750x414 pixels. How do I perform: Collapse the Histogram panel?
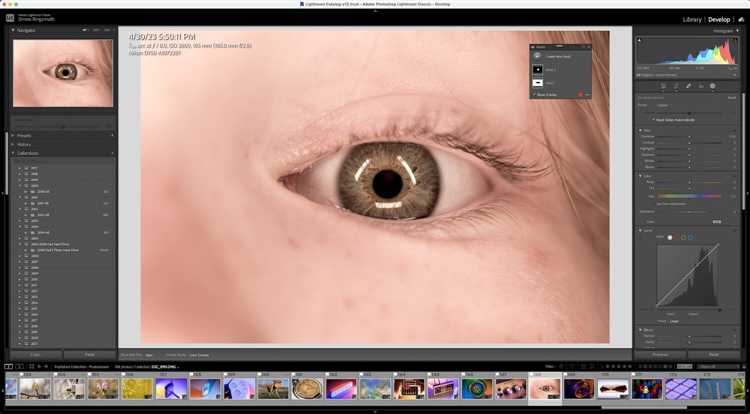pyautogui.click(x=737, y=31)
